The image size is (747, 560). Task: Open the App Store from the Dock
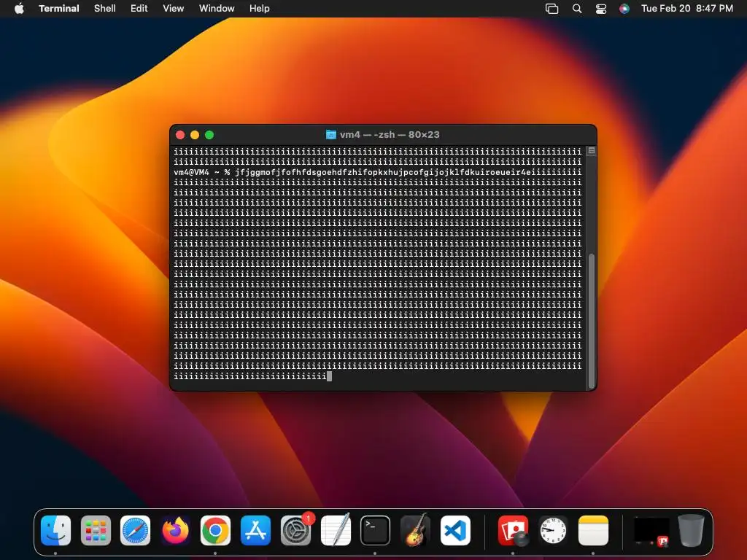pyautogui.click(x=255, y=530)
